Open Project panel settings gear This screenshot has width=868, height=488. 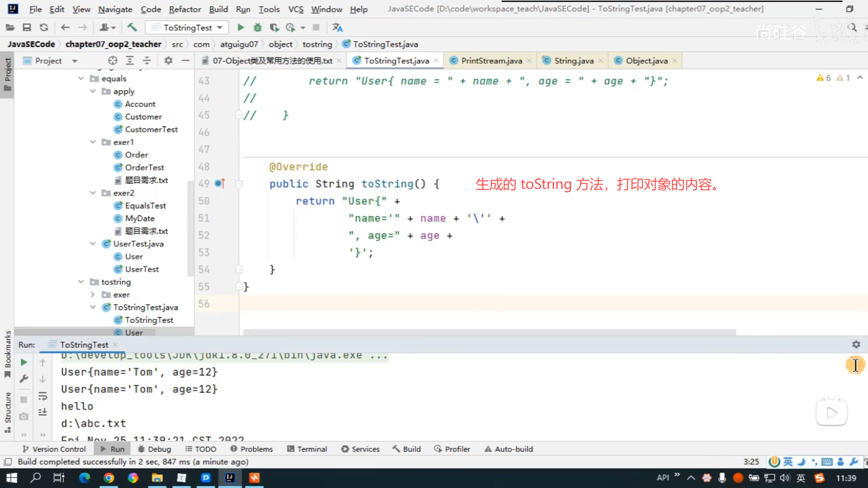pos(168,61)
